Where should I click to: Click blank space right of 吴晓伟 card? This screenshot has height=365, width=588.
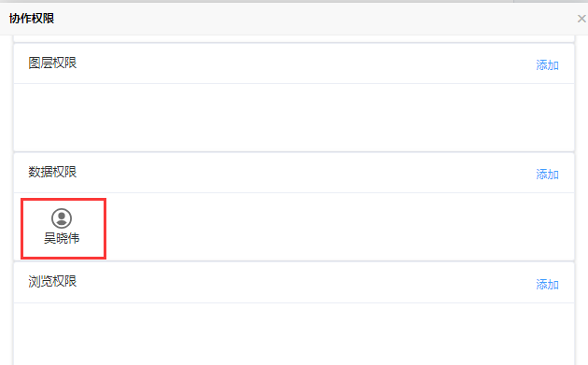click(340, 227)
